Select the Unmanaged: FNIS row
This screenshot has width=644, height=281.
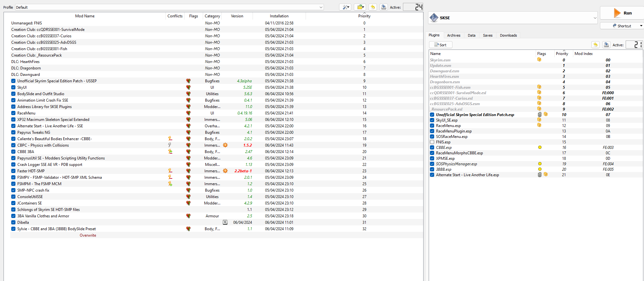[x=217, y=23]
